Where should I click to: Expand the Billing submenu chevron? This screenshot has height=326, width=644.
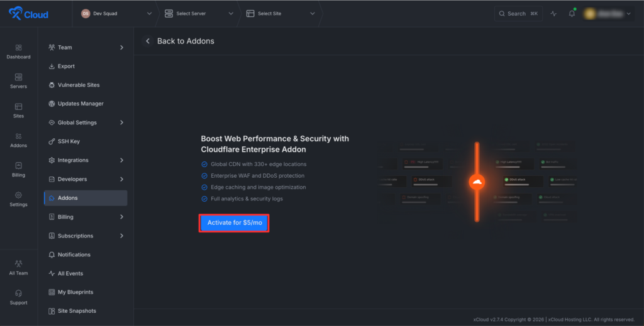[121, 217]
